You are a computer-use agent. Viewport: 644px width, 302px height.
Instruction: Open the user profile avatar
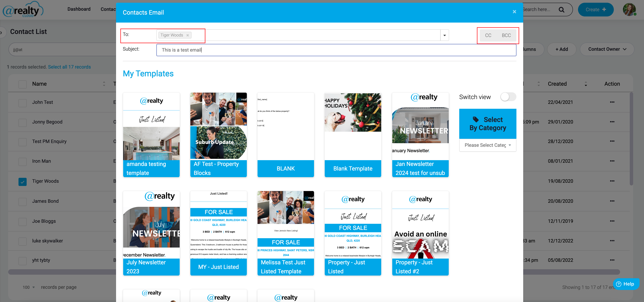pyautogui.click(x=629, y=10)
